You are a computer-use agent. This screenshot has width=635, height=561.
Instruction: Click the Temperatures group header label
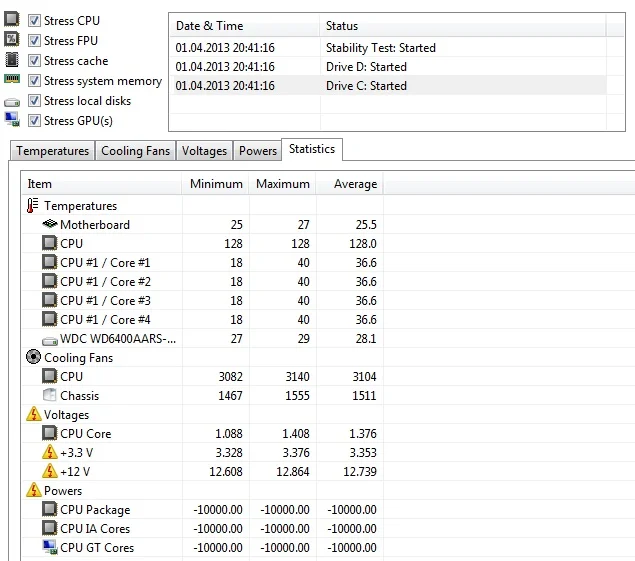[x=81, y=206]
